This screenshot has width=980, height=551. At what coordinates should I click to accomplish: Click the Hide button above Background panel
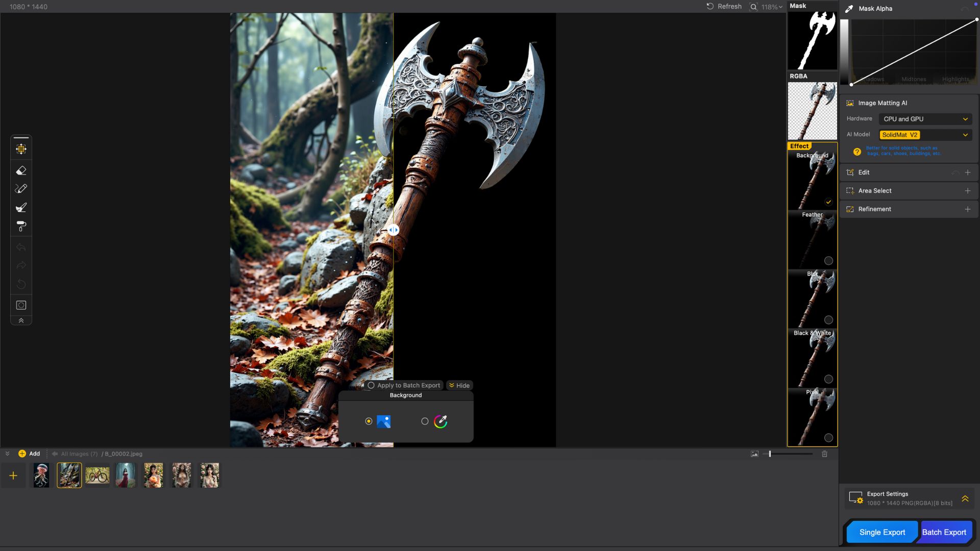point(459,386)
